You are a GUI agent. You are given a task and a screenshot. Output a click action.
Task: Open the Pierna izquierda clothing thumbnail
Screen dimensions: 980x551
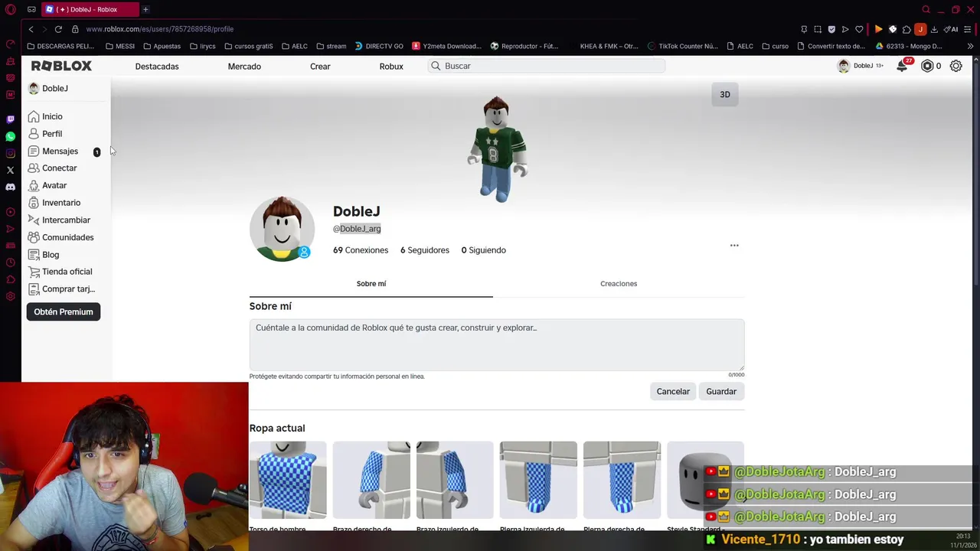(x=538, y=481)
